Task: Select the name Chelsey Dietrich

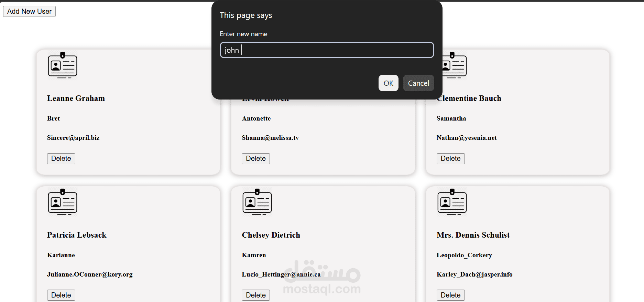Action: [271, 235]
